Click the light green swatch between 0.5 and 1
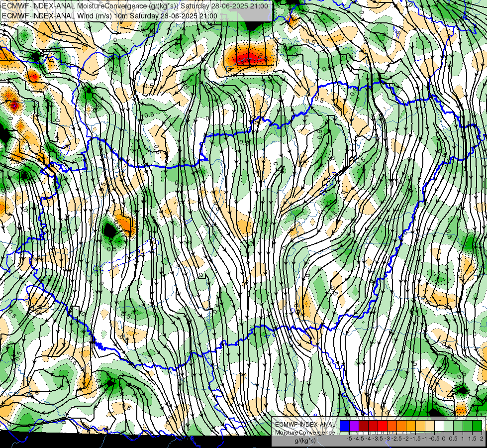The width and height of the screenshot is (487, 448). (x=458, y=426)
